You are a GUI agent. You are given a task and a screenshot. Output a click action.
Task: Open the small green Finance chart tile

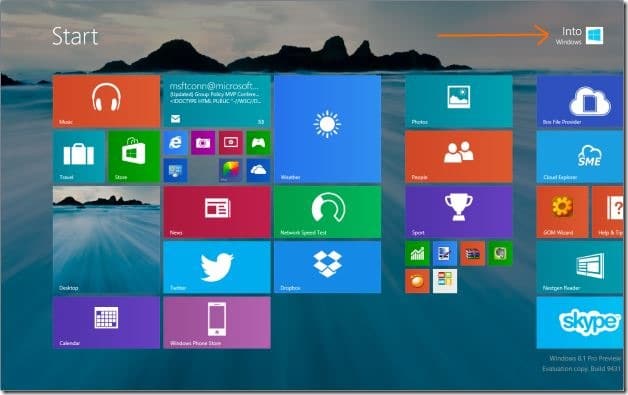(417, 253)
